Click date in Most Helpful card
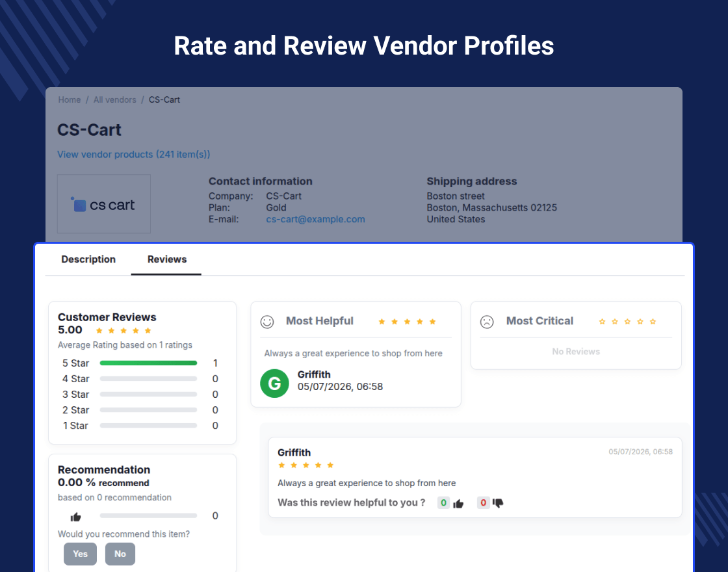This screenshot has width=728, height=572. (341, 387)
